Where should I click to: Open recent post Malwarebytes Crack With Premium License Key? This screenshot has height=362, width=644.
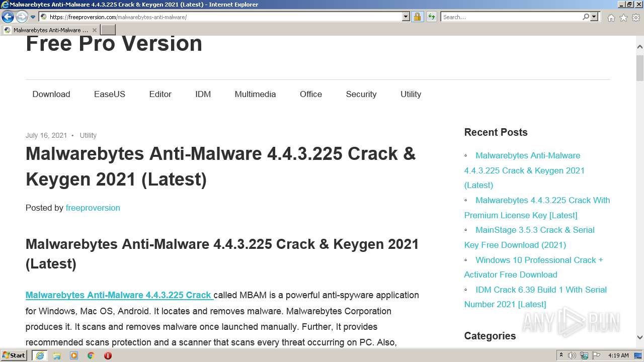(x=537, y=208)
